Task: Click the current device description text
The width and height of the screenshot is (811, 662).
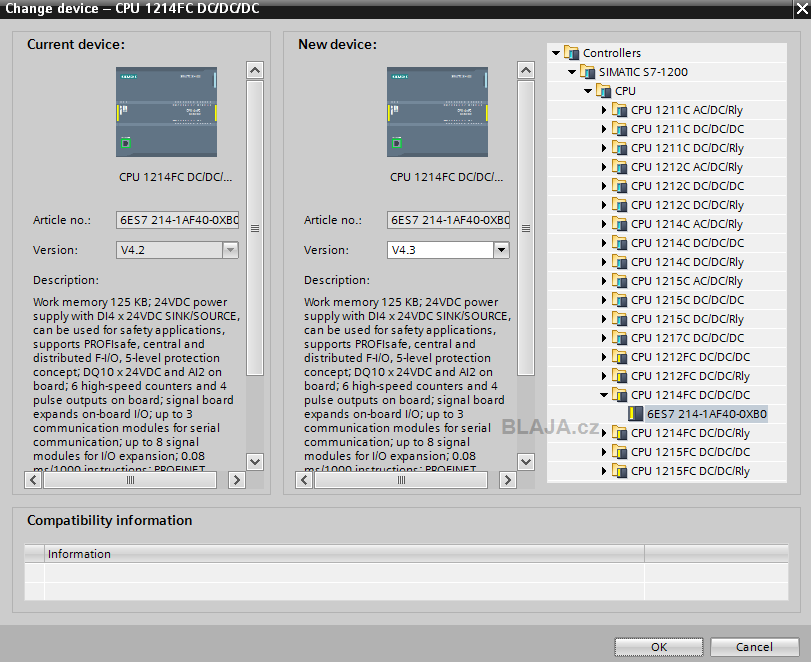Action: 137,383
